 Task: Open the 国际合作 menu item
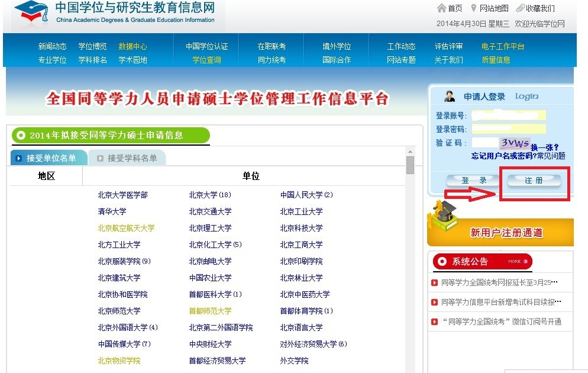(x=337, y=60)
